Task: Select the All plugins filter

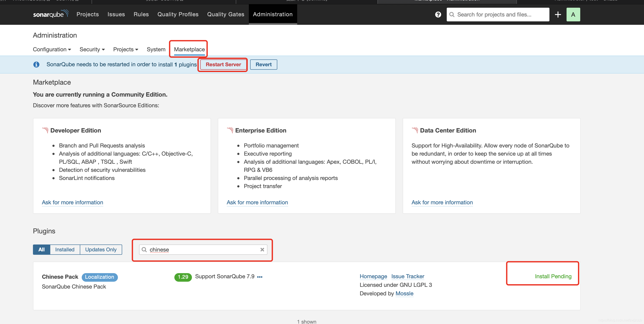Action: click(x=42, y=250)
